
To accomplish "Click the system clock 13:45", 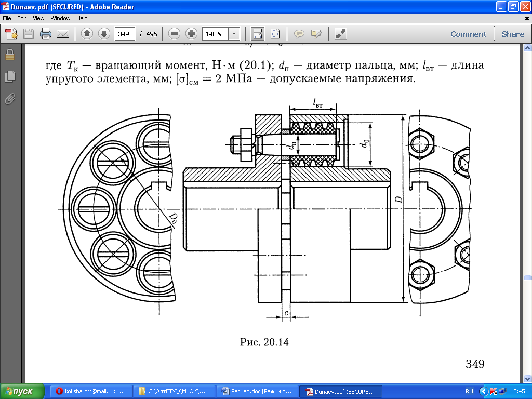I will [517, 391].
